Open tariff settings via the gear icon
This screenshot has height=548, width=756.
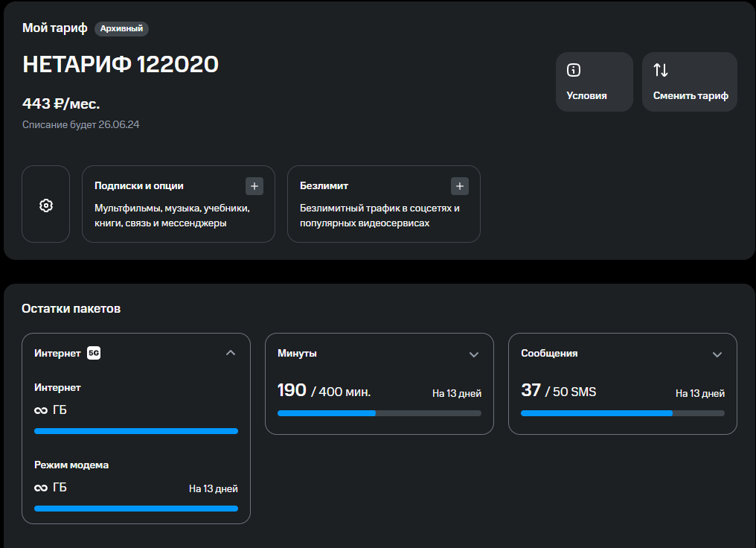coord(45,205)
